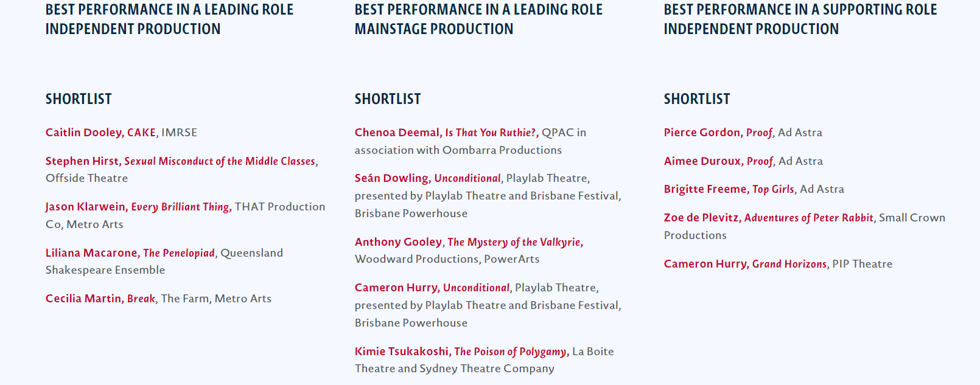This screenshot has height=385, width=980.
Task: Click the Shortlist heading under Supporting Role
Action: [697, 99]
